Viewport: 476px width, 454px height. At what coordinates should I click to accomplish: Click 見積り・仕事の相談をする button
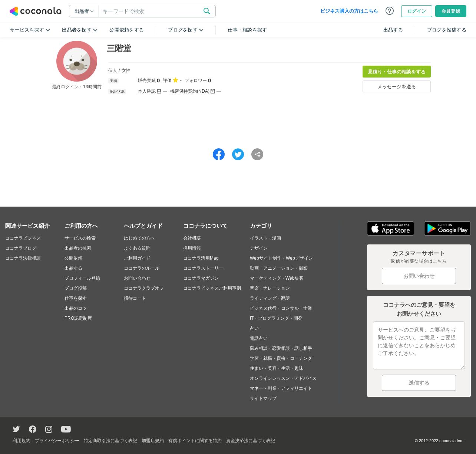click(x=397, y=72)
